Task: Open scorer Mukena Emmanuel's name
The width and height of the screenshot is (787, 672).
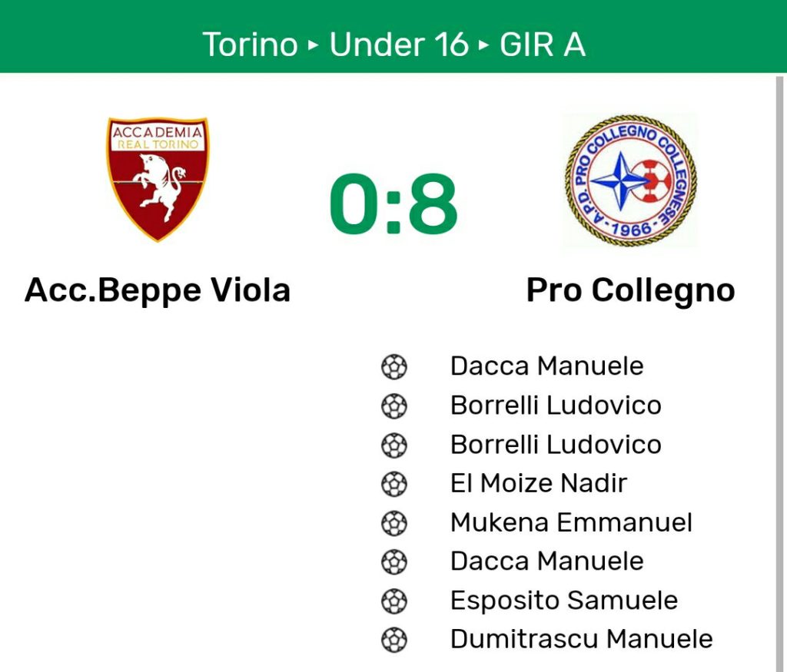Action: tap(571, 522)
